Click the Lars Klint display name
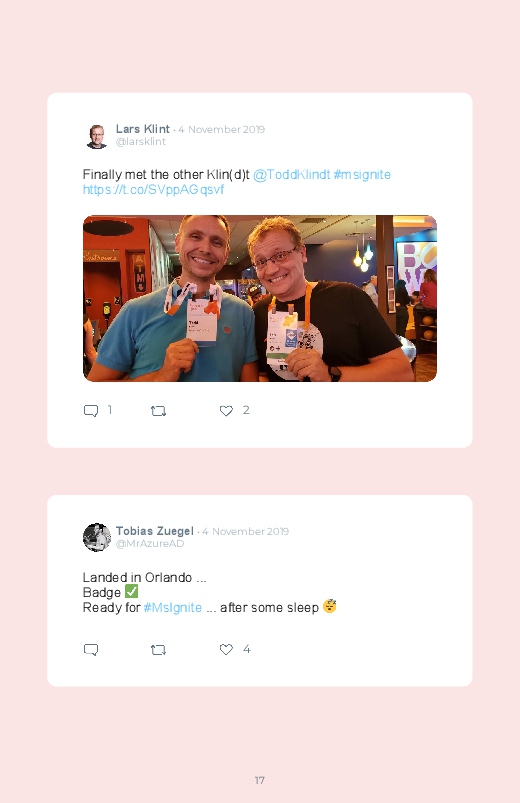This screenshot has width=520, height=803. [142, 129]
